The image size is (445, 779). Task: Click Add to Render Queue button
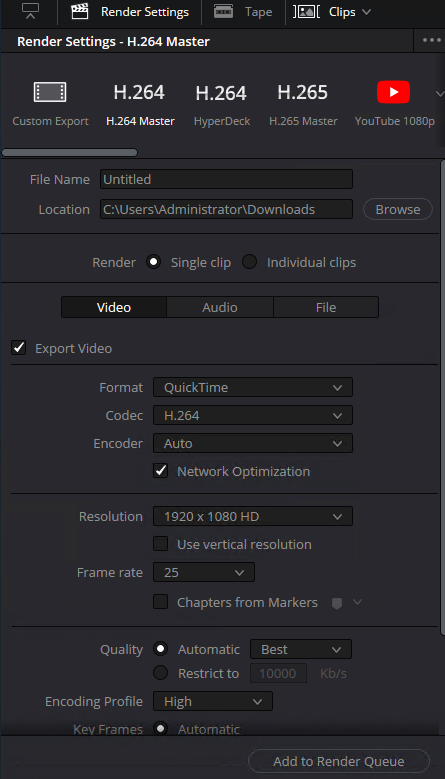coord(339,761)
